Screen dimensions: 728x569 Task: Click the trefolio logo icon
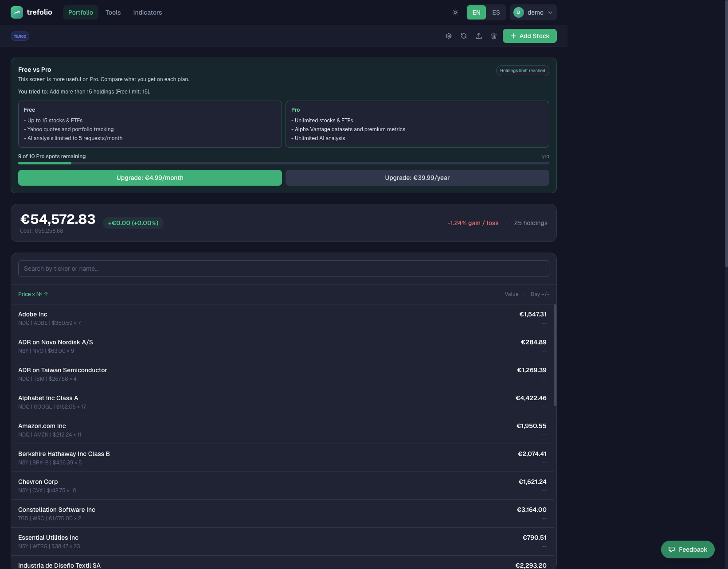click(17, 12)
